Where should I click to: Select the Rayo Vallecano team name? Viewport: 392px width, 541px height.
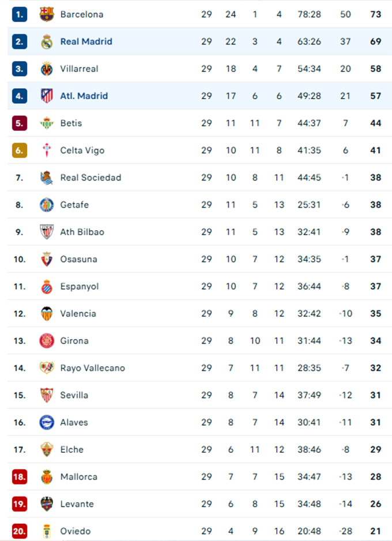92,368
